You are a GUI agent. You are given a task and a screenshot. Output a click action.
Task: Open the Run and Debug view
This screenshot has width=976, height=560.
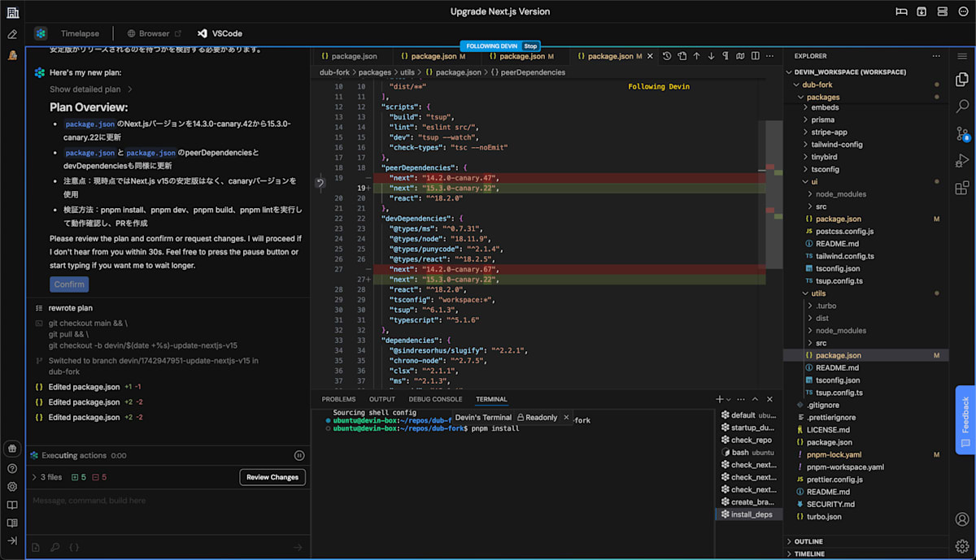point(962,160)
